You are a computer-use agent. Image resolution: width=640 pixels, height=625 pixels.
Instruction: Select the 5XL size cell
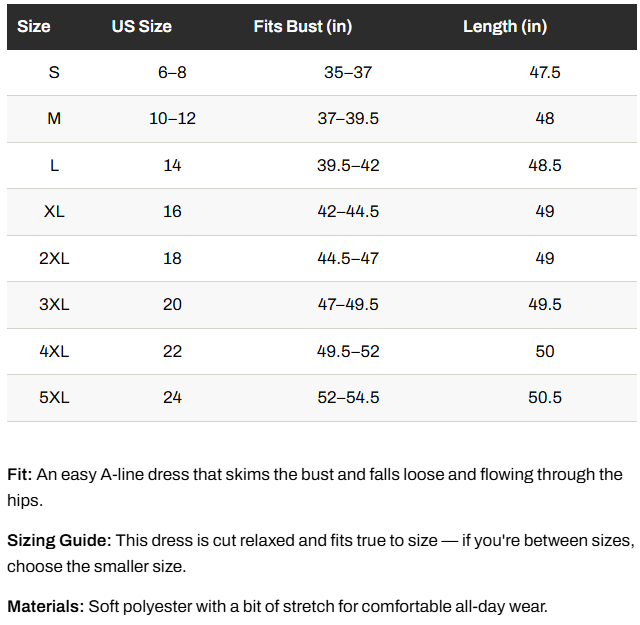[54, 398]
